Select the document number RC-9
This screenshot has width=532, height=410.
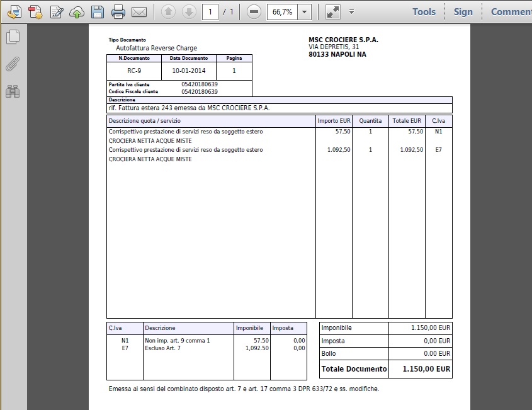134,71
